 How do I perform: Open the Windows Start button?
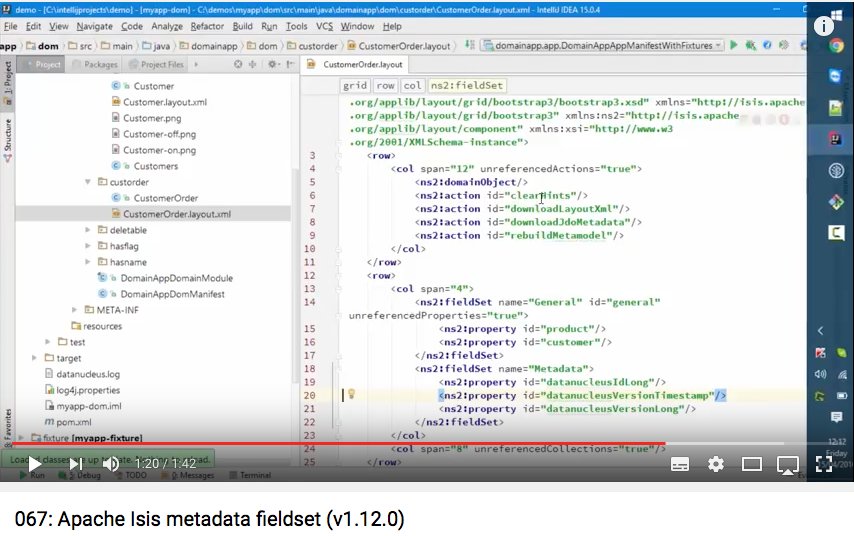pos(837,15)
